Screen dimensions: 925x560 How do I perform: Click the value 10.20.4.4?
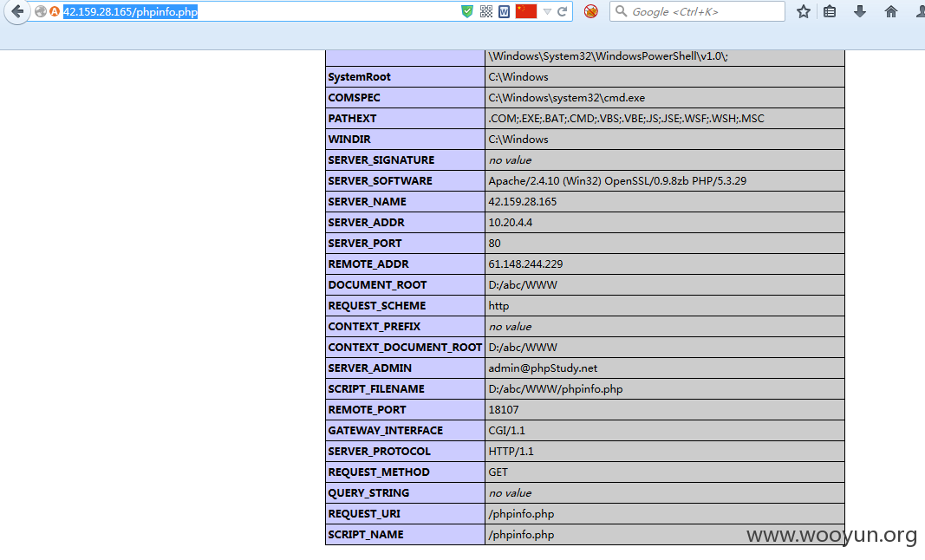(x=511, y=223)
